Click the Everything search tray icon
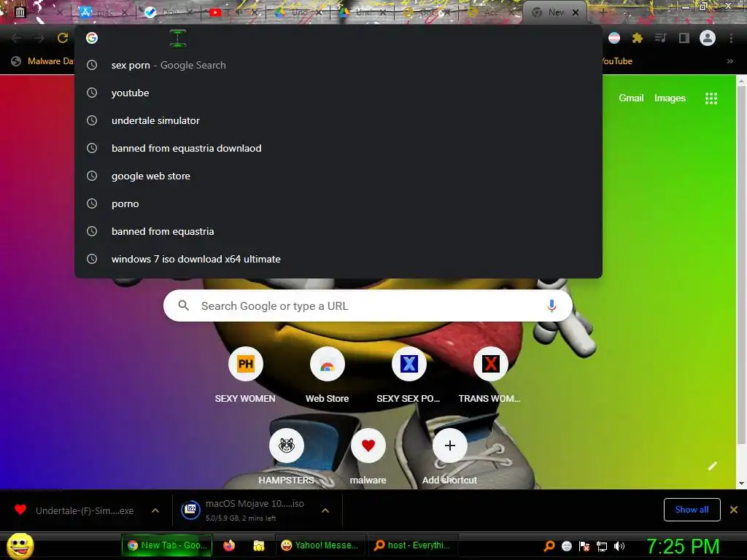 tap(549, 546)
